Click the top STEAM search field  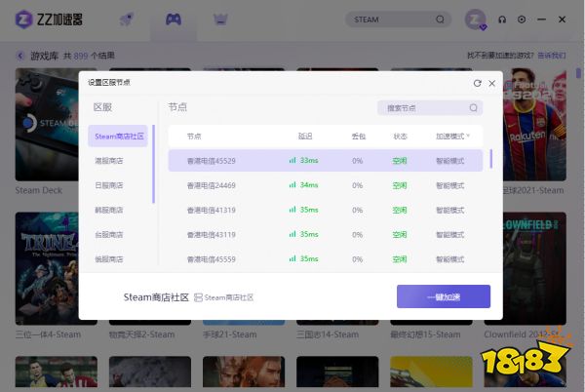[x=398, y=20]
